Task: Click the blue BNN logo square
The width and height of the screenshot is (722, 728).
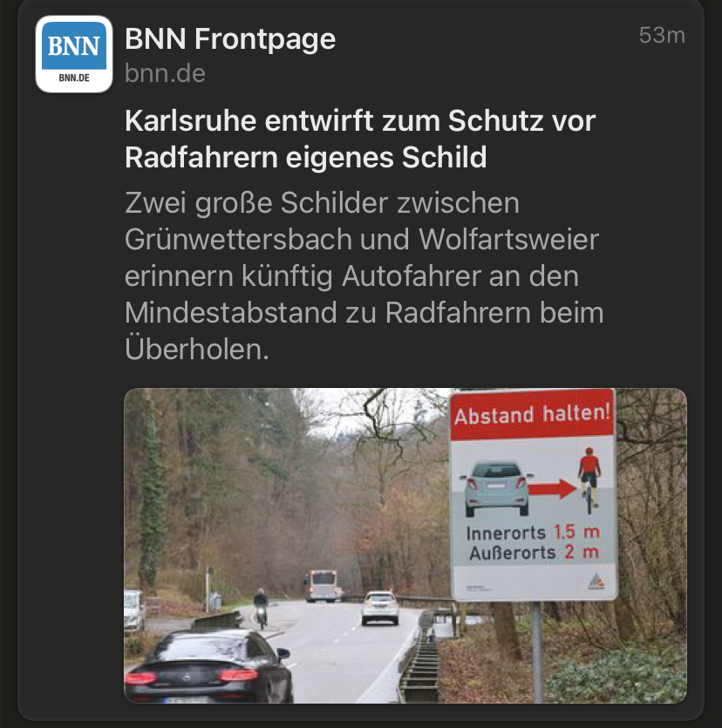Action: click(74, 45)
